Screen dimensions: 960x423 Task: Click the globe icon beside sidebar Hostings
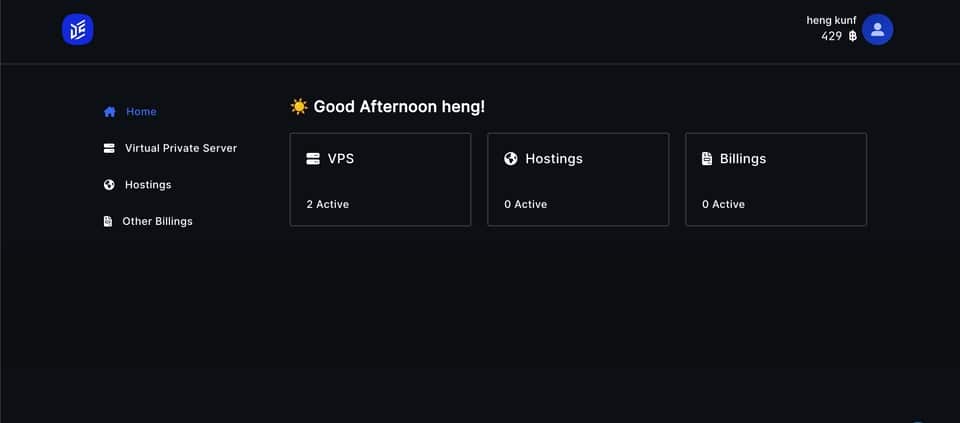(109, 185)
